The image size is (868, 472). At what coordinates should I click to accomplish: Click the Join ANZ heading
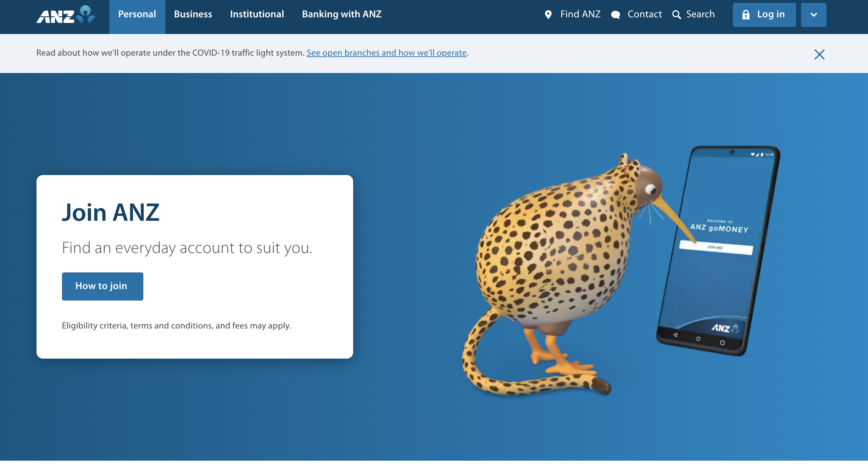pyautogui.click(x=111, y=213)
